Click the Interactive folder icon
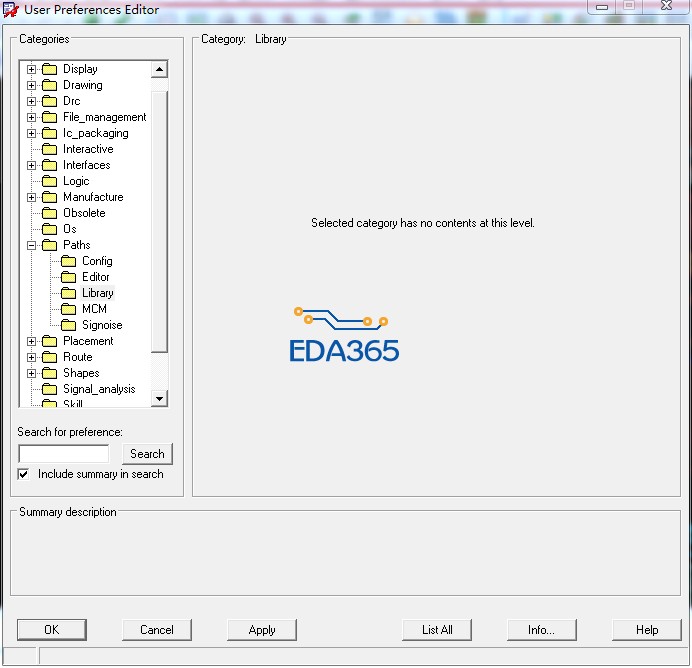Viewport: 692px width, 668px height. [x=49, y=149]
